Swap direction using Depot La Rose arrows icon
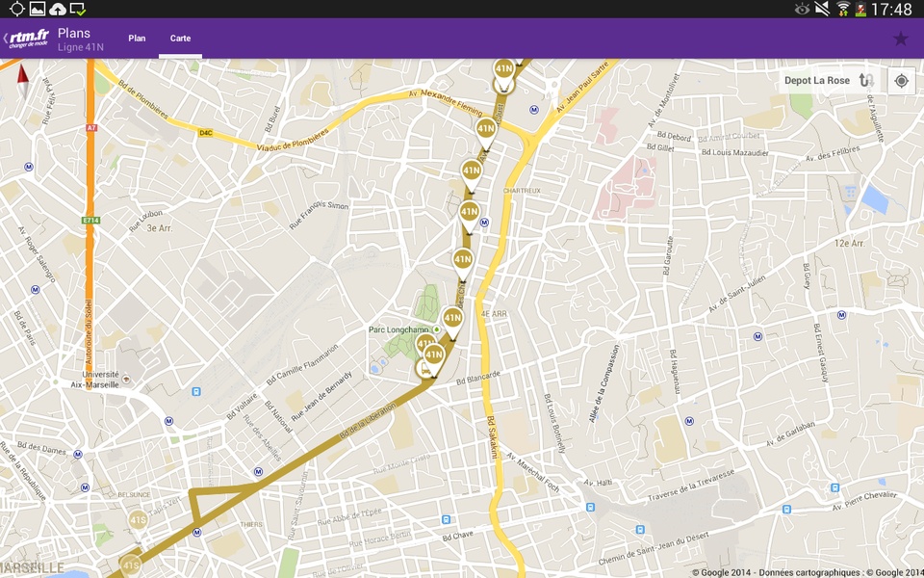 (x=865, y=81)
